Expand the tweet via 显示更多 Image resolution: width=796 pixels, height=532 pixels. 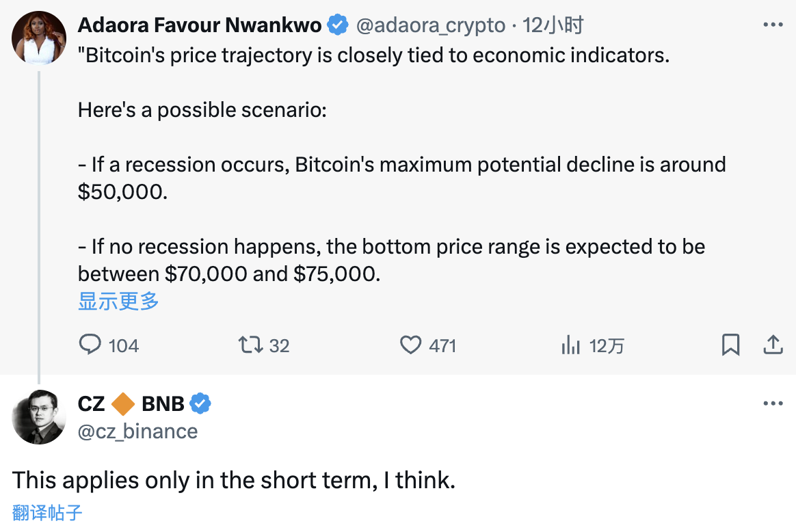pos(118,301)
